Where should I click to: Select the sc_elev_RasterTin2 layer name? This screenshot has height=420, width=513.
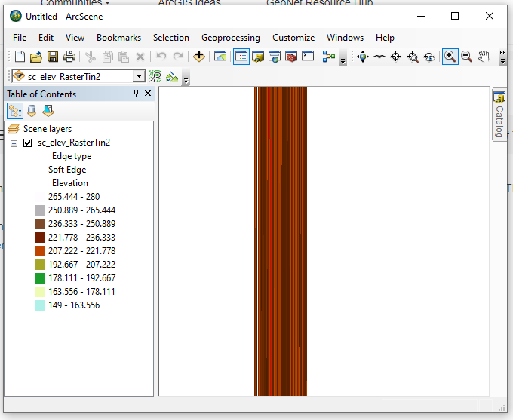point(74,143)
